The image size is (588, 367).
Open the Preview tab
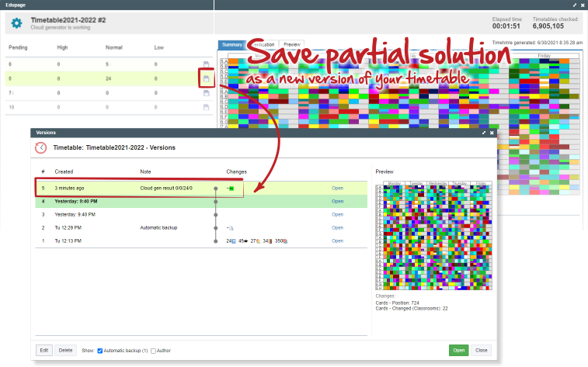point(291,45)
